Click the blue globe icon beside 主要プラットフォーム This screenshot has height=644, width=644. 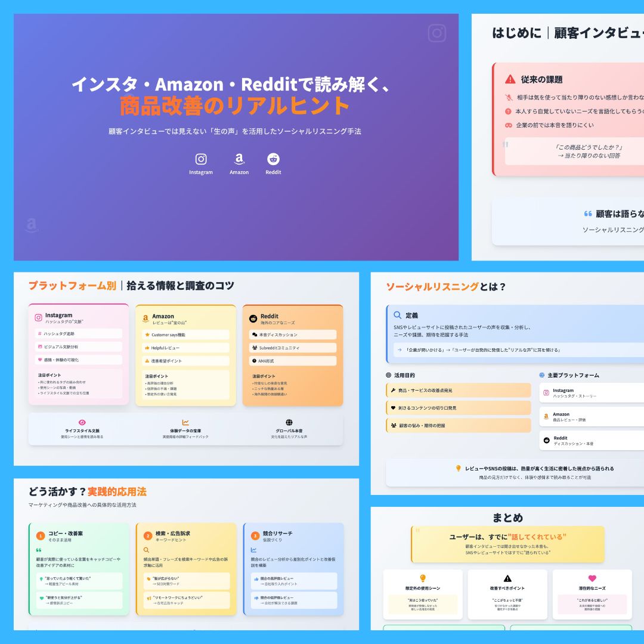pyautogui.click(x=541, y=375)
